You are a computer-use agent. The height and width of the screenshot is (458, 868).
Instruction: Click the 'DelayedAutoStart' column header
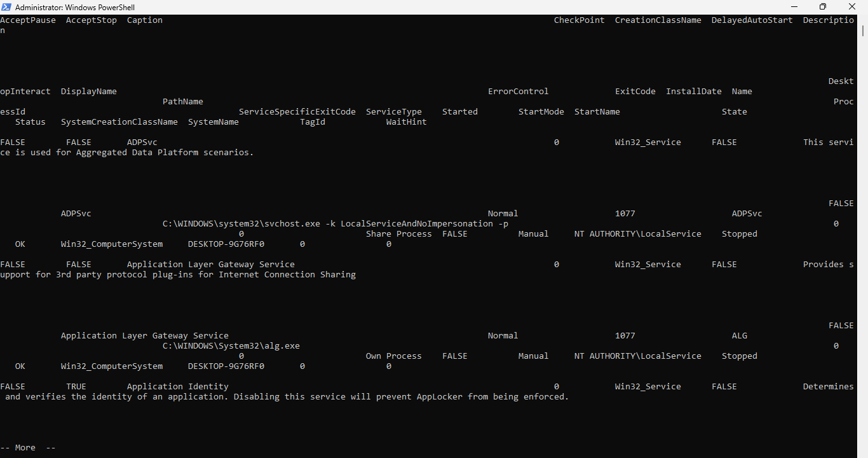pyautogui.click(x=752, y=20)
